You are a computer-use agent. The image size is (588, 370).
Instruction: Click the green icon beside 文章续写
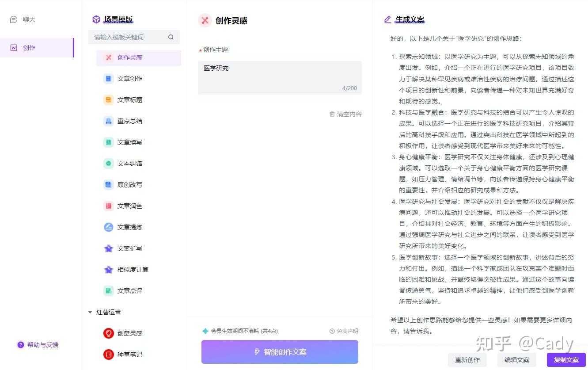point(109,142)
